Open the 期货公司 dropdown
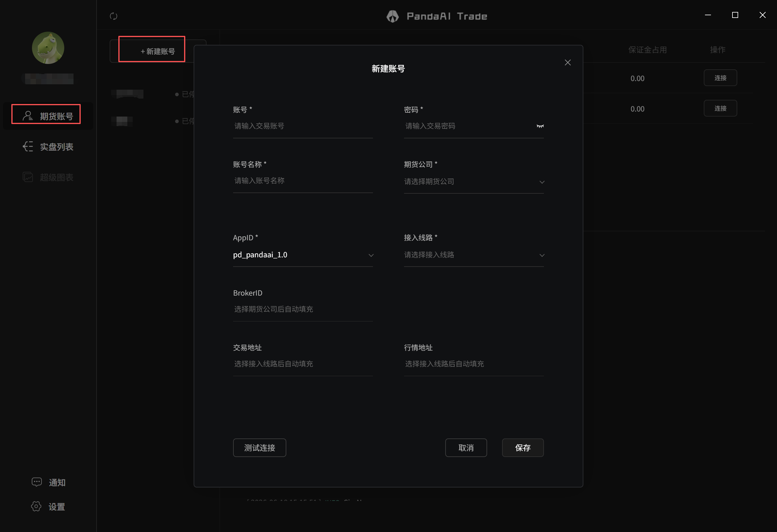The height and width of the screenshot is (532, 777). pos(474,182)
